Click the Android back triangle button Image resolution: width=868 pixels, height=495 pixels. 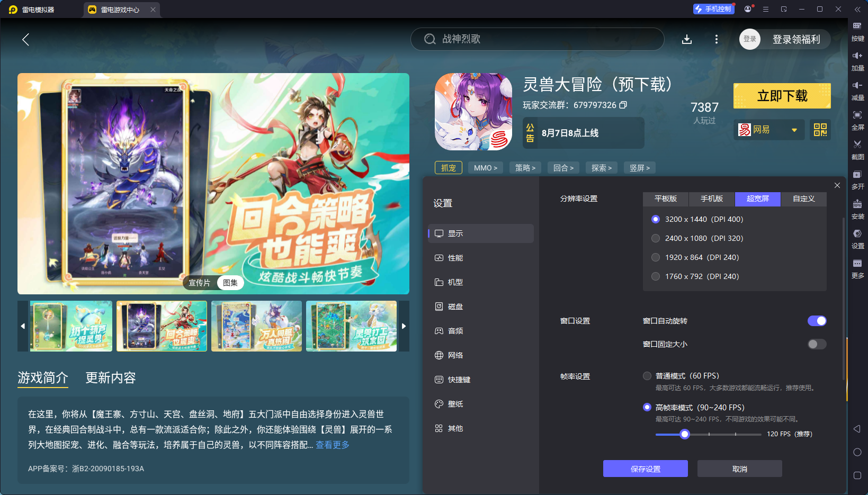[x=857, y=429]
